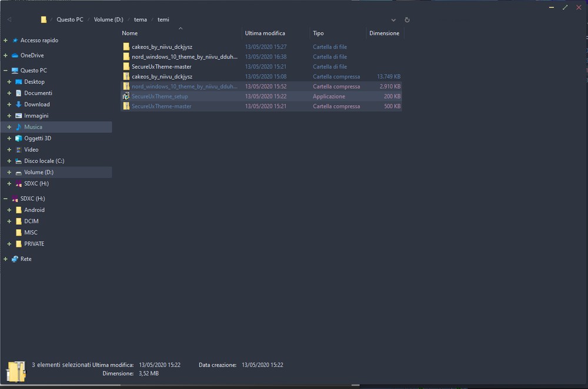This screenshot has height=389, width=588.
Task: Open the address bar history dropdown
Action: pos(393,19)
